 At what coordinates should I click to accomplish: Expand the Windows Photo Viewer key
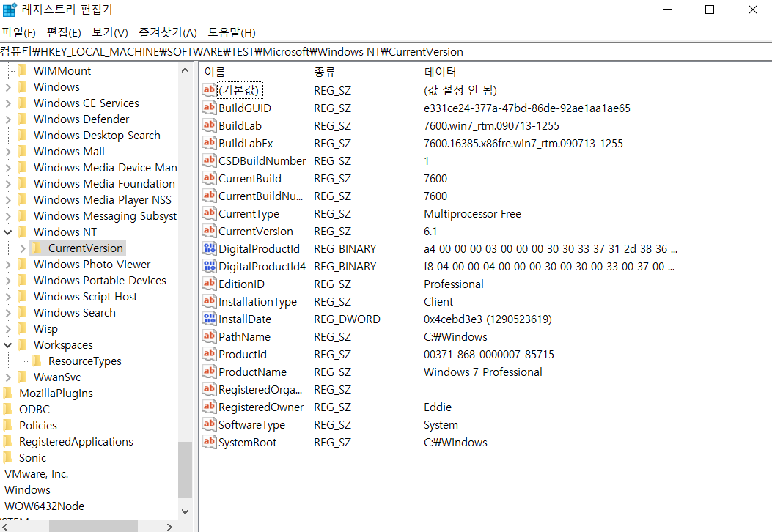pyautogui.click(x=8, y=265)
